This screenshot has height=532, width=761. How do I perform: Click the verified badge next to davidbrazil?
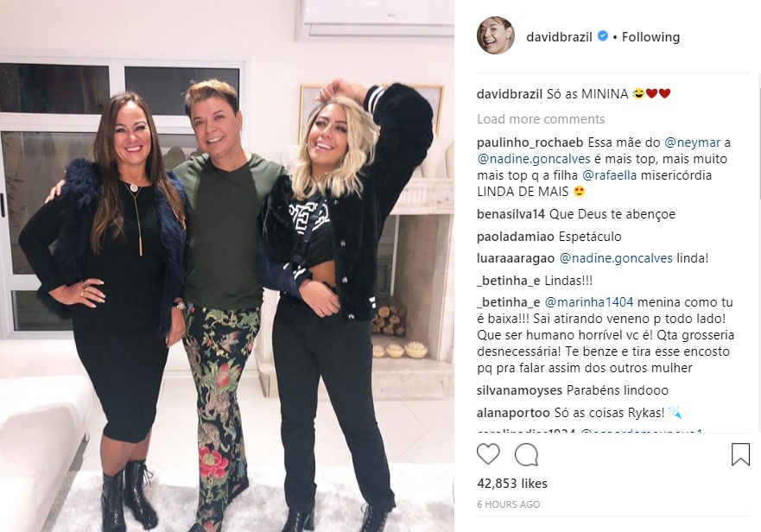coord(603,36)
